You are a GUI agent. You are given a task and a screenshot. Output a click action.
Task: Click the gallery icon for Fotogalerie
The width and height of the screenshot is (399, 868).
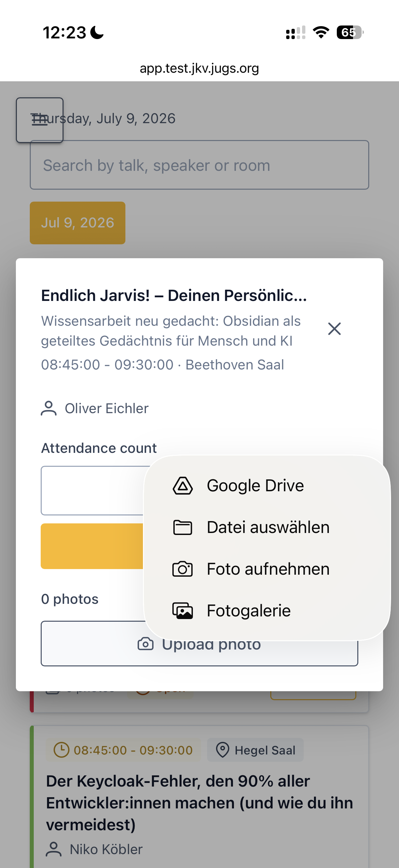tap(183, 610)
